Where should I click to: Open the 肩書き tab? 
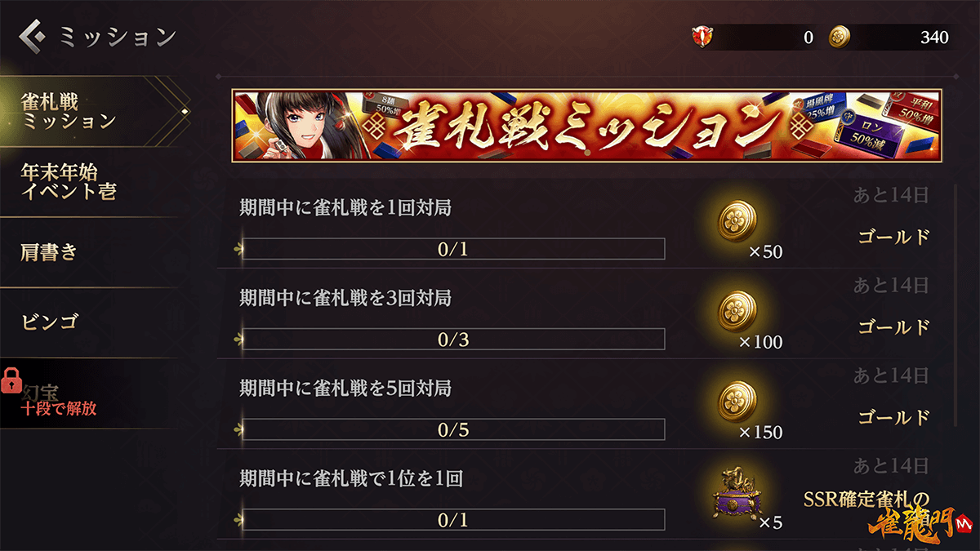pyautogui.click(x=88, y=252)
